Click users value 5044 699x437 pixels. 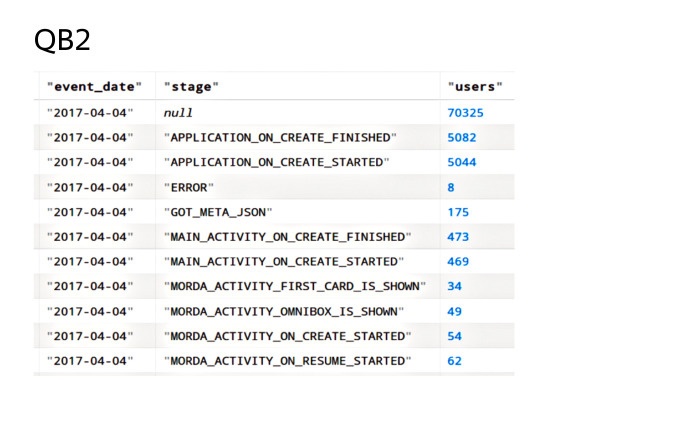tap(462, 162)
